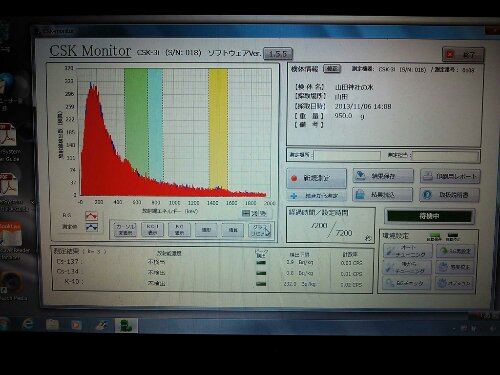The height and width of the screenshot is (375, 500).
Task: Click the result load folder icon button
Action: click(x=383, y=195)
